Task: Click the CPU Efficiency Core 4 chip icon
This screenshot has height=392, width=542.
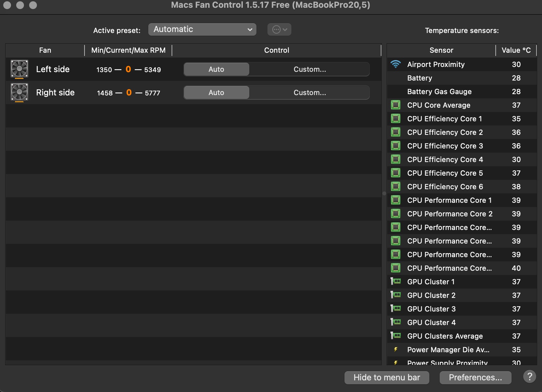Action: point(396,159)
